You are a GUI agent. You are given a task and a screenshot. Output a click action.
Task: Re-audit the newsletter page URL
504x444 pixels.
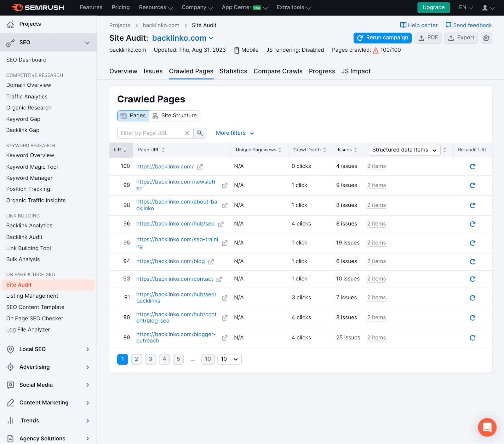472,185
